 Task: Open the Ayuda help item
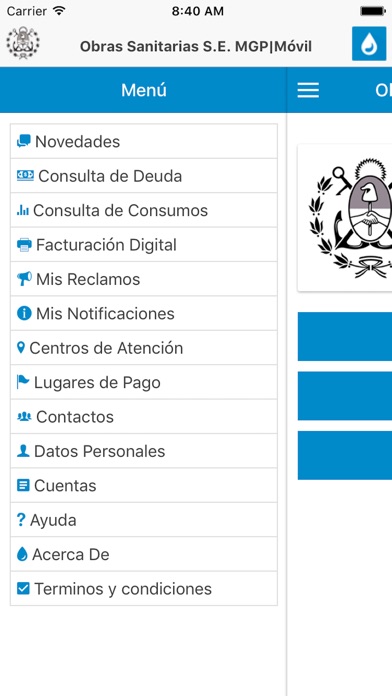tap(144, 520)
